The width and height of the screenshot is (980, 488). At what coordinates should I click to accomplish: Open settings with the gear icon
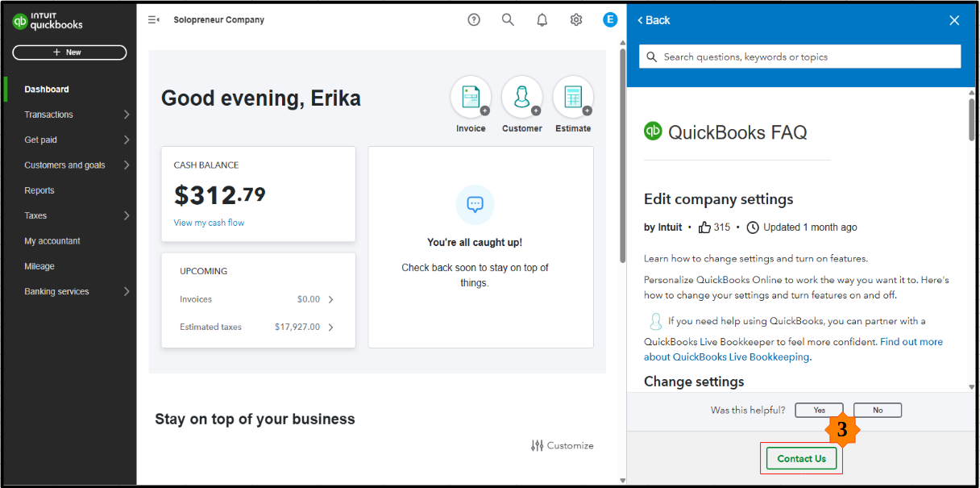(575, 19)
